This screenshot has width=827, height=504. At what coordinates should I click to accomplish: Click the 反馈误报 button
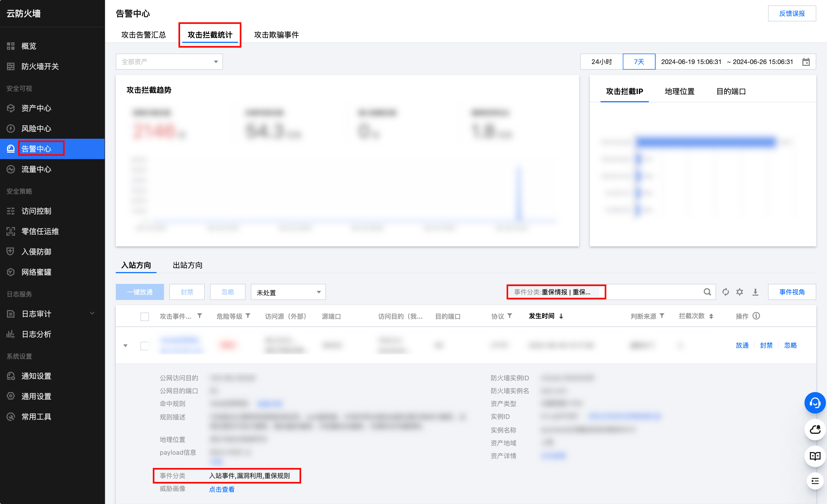pyautogui.click(x=792, y=13)
